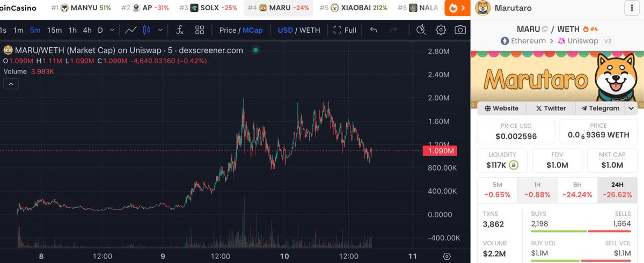Switch chart denomination to WETH
This screenshot has height=263, width=644.
click(x=310, y=30)
